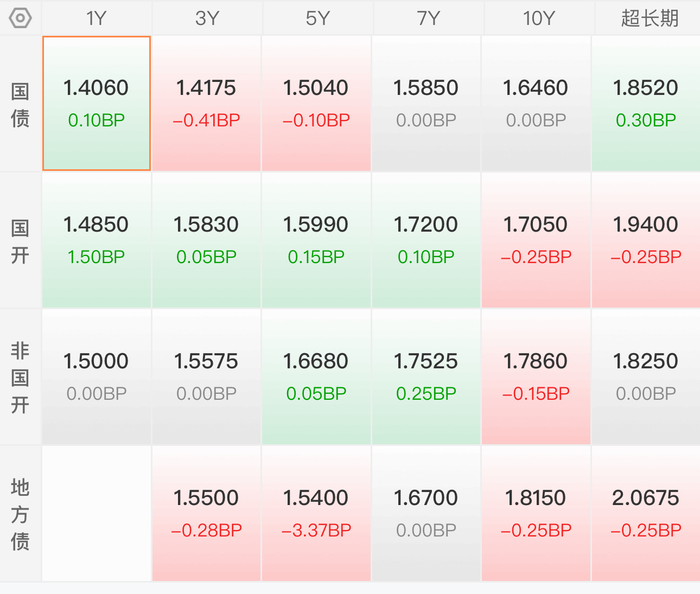Open the 1.7050 国开 10Y cell
The height and width of the screenshot is (594, 700).
tap(536, 240)
